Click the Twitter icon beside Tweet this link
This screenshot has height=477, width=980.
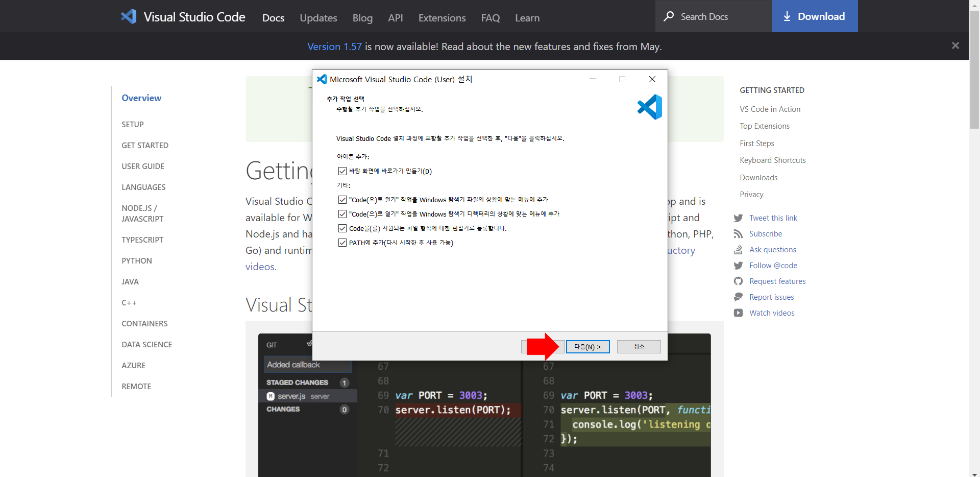tap(738, 218)
